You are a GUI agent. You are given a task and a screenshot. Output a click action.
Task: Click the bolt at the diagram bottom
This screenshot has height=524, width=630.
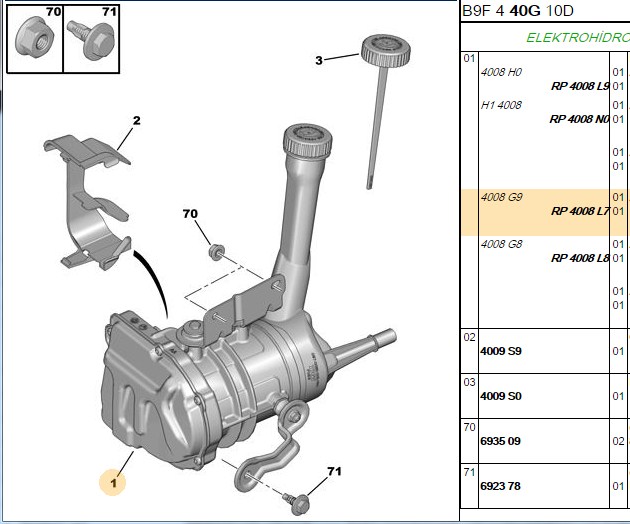click(297, 503)
